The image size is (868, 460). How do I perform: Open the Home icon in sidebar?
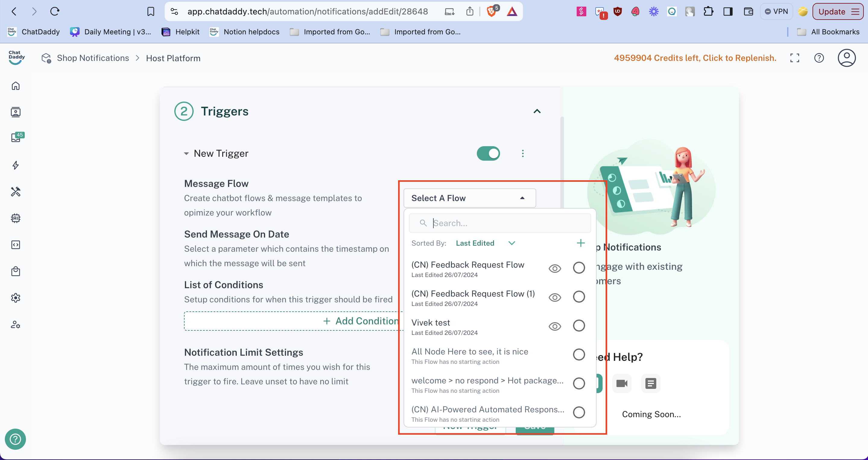[x=15, y=86]
